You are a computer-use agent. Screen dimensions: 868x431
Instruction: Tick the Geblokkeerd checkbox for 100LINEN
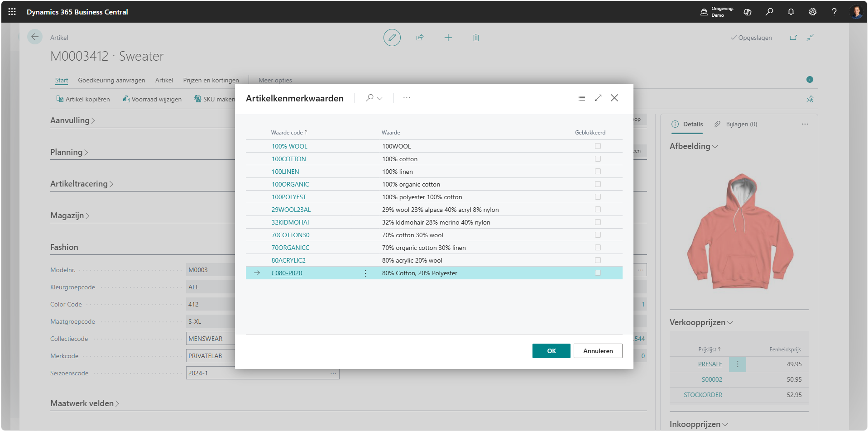(598, 172)
